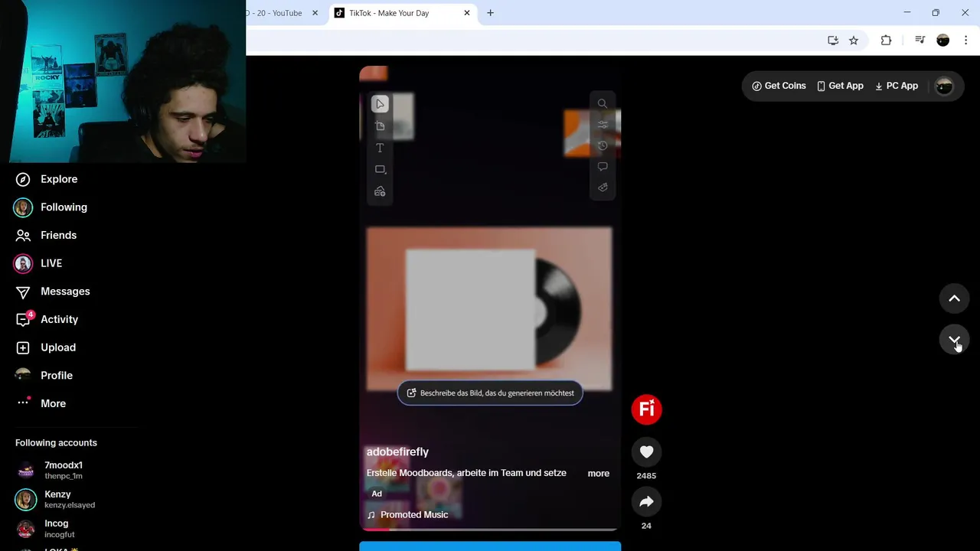Image resolution: width=980 pixels, height=551 pixels.
Task: Click the LIVE avatar icon in the sidebar
Action: click(x=23, y=263)
